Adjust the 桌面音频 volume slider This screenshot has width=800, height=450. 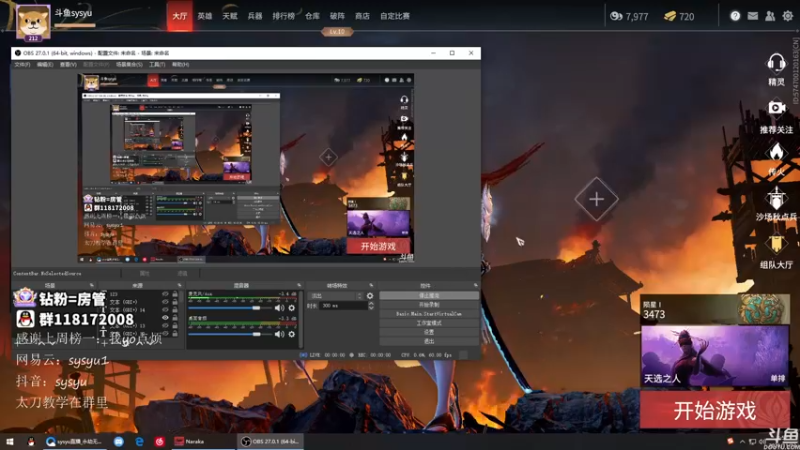click(x=230, y=334)
